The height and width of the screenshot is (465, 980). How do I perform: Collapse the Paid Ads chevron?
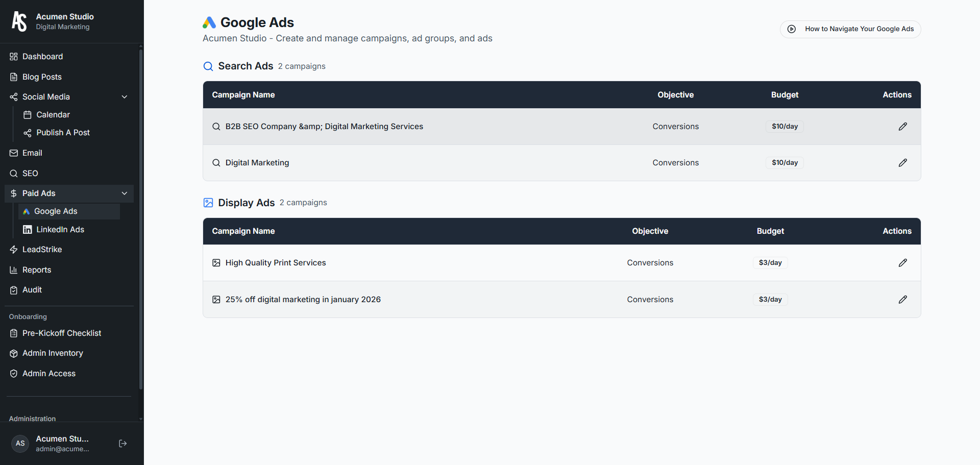(125, 193)
